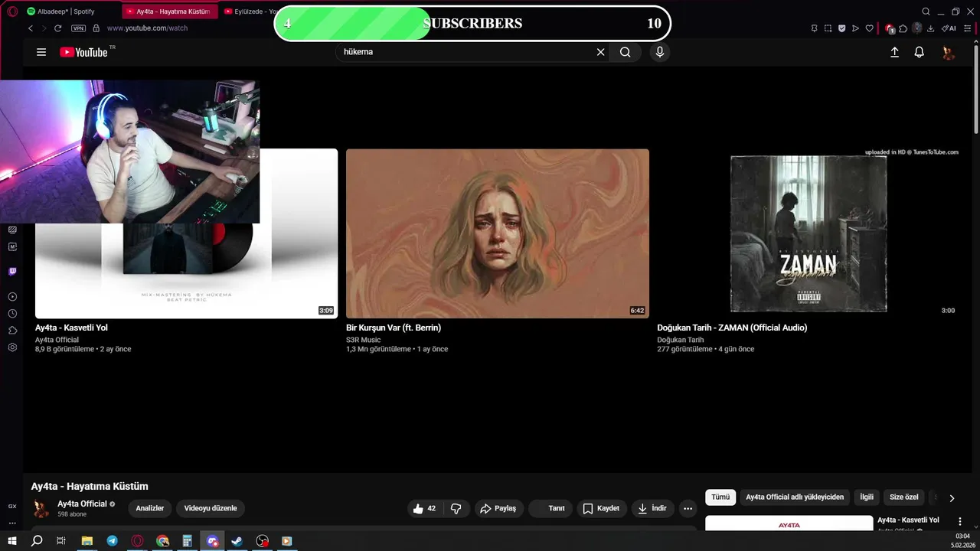This screenshot has width=980, height=551.
Task: Open YouTube guide hamburger menu
Action: click(41, 52)
